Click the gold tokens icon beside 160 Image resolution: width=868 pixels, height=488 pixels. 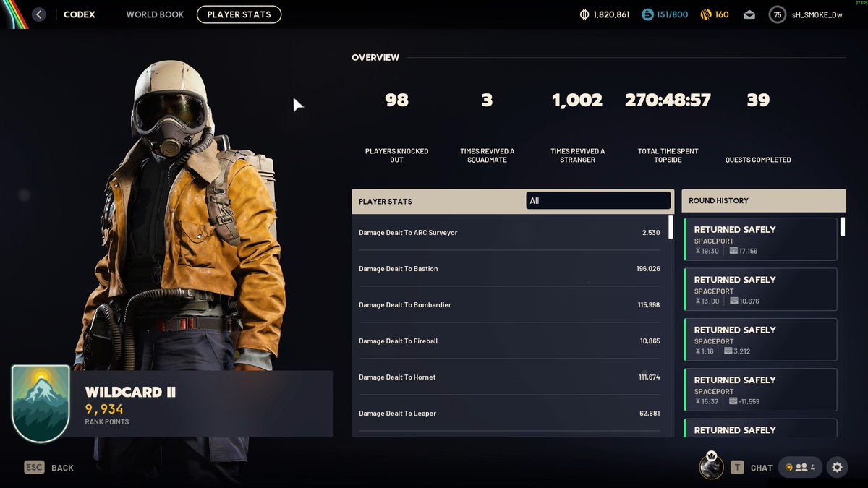(706, 14)
